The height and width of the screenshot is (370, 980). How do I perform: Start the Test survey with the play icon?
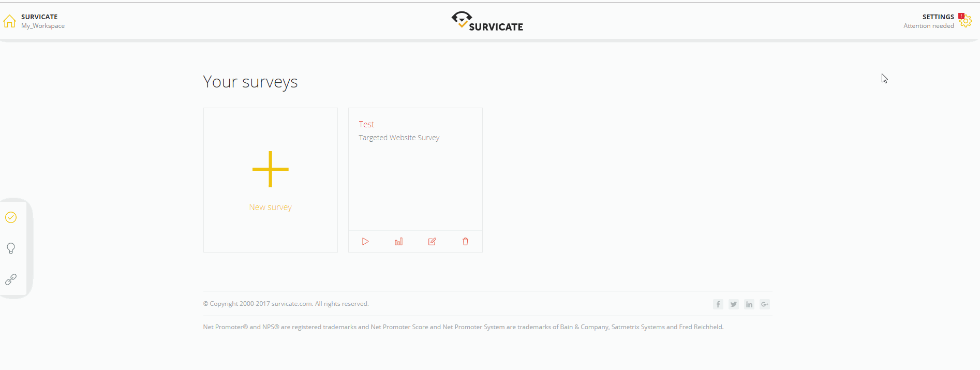pos(365,242)
